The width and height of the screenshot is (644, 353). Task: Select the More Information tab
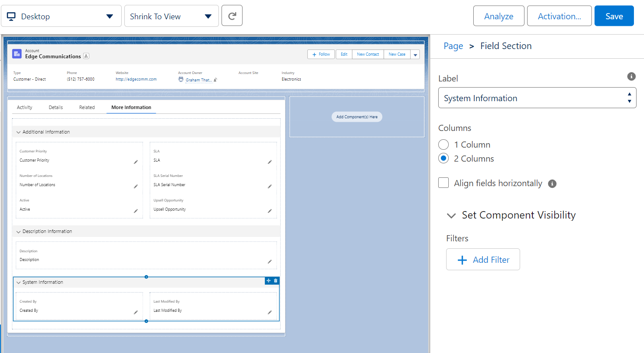click(131, 107)
